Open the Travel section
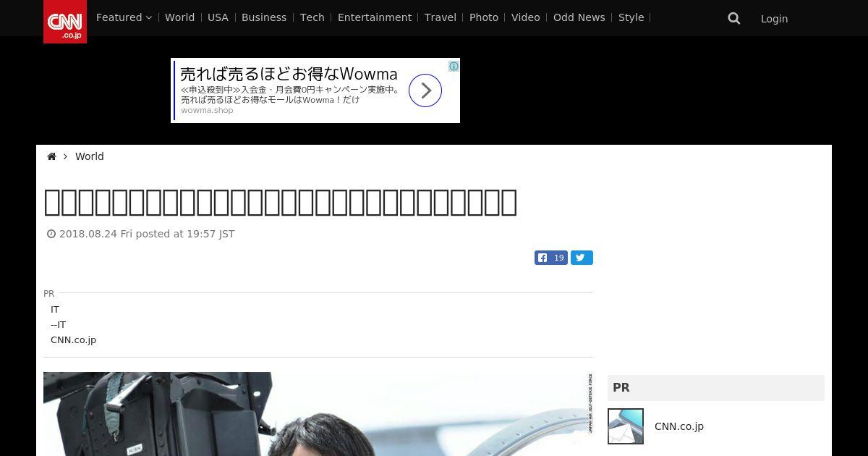The height and width of the screenshot is (456, 868). tap(441, 17)
